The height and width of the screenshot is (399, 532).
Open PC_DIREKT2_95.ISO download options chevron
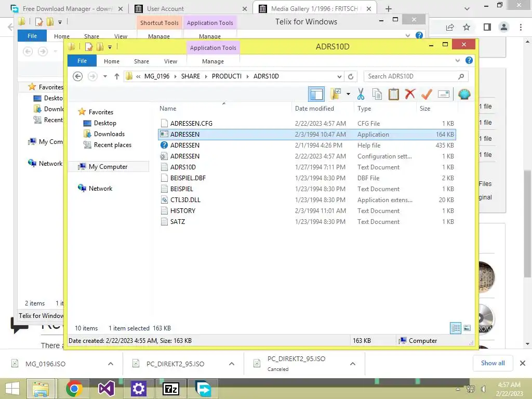point(232,364)
